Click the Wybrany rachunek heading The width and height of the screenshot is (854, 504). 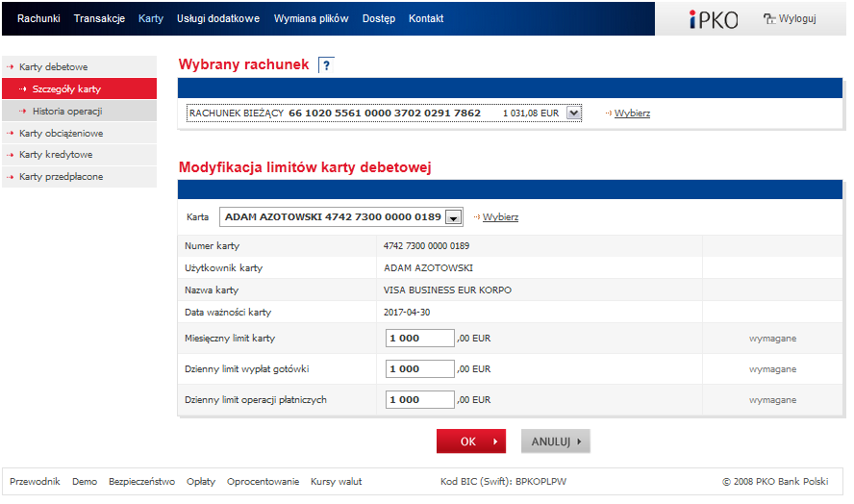[243, 64]
